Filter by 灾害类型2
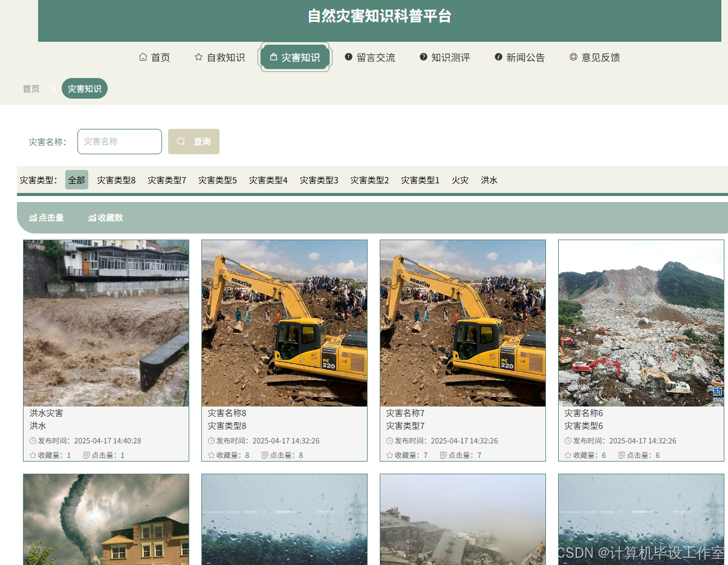This screenshot has width=728, height=565. click(369, 180)
